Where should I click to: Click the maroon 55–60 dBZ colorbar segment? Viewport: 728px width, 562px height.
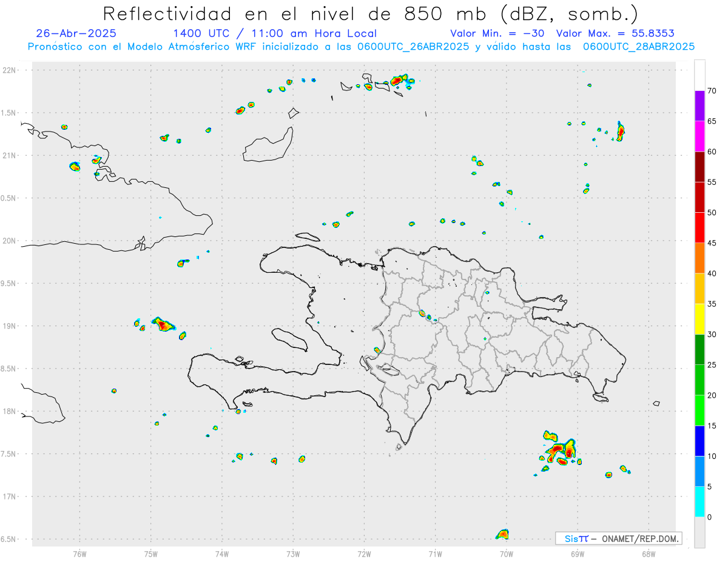pos(699,167)
